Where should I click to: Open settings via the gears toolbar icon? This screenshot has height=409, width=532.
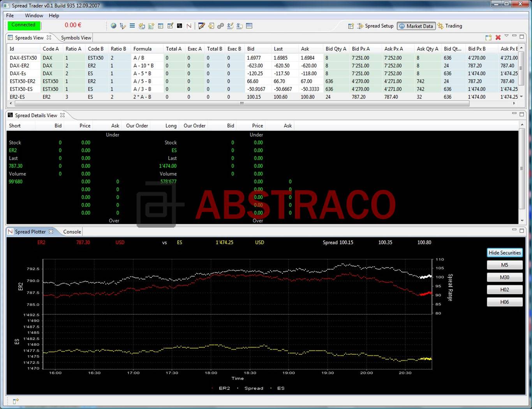tap(221, 26)
